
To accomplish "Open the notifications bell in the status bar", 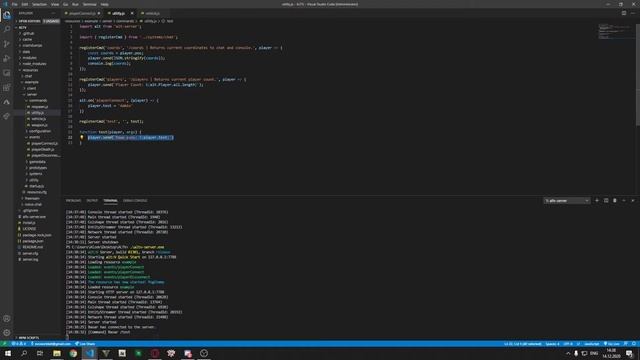I will [x=634, y=344].
